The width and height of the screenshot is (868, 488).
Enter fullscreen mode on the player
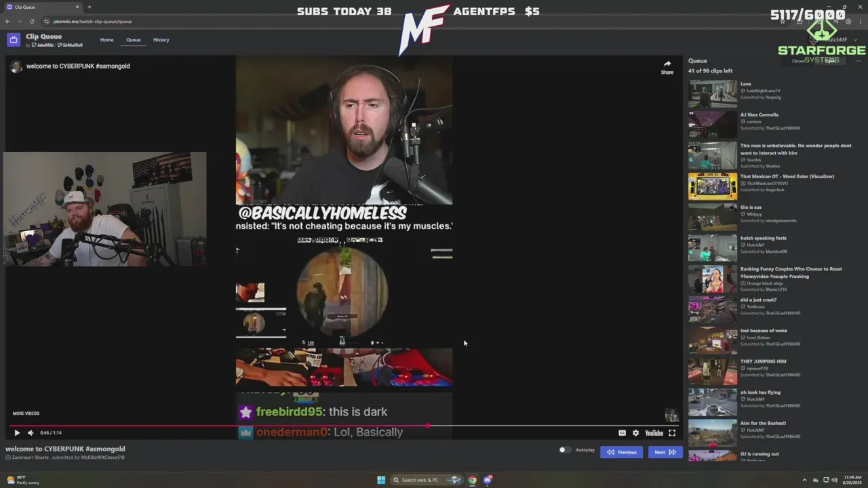tap(672, 433)
